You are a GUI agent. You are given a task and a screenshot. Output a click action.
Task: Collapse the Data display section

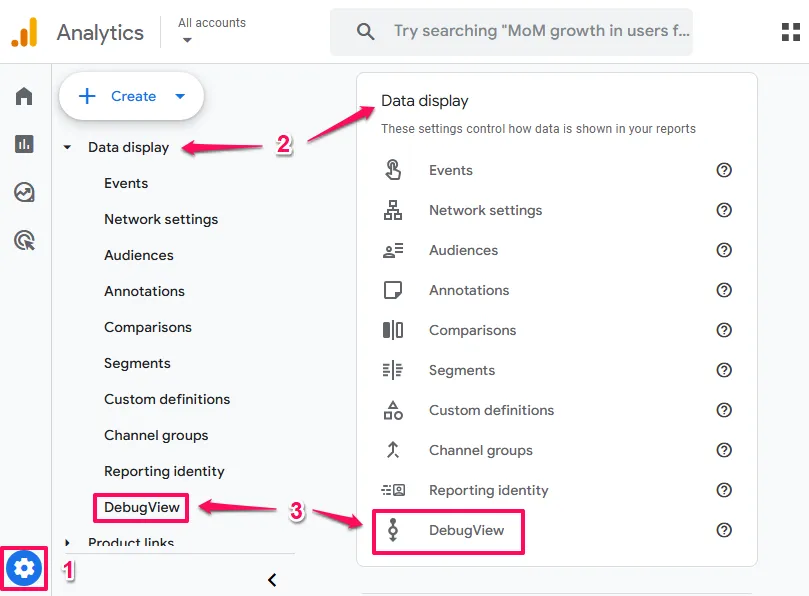(67, 148)
